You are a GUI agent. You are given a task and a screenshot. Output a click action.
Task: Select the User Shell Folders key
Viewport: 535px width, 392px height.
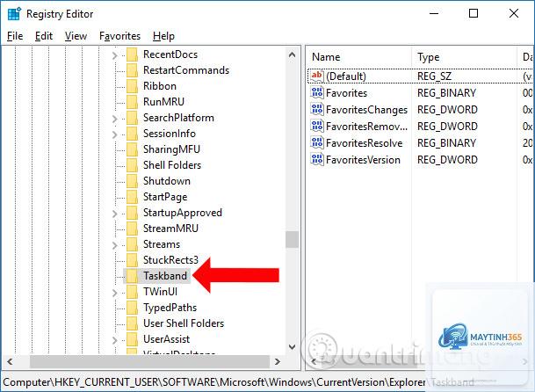184,323
